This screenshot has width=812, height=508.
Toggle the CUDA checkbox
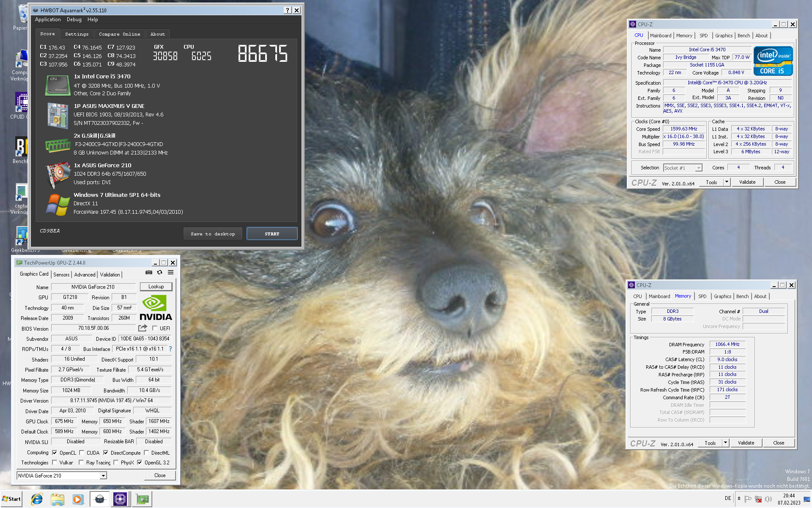point(82,453)
